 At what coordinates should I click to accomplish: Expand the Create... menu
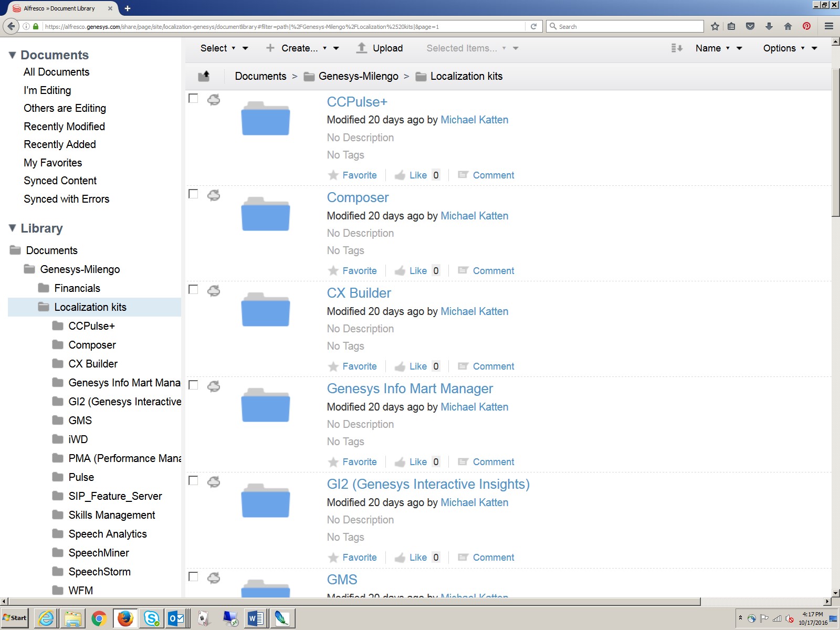(302, 48)
